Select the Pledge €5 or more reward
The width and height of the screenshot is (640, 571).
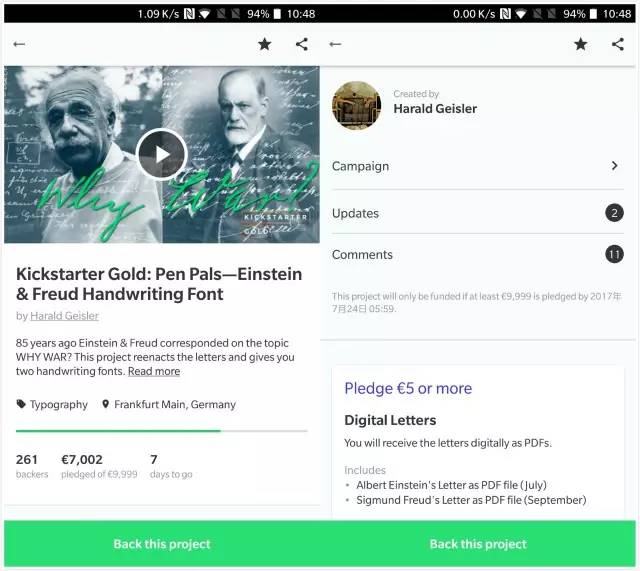click(x=408, y=388)
